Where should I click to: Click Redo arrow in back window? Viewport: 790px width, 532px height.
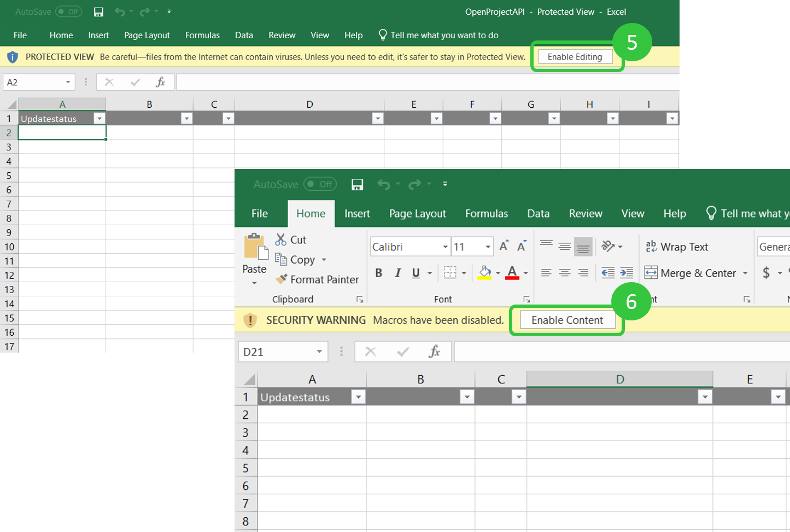coord(145,11)
